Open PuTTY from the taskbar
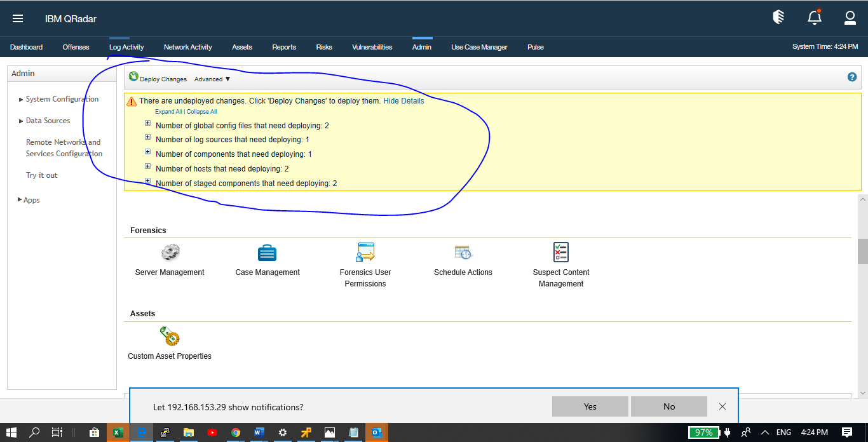The image size is (868, 442). click(165, 432)
